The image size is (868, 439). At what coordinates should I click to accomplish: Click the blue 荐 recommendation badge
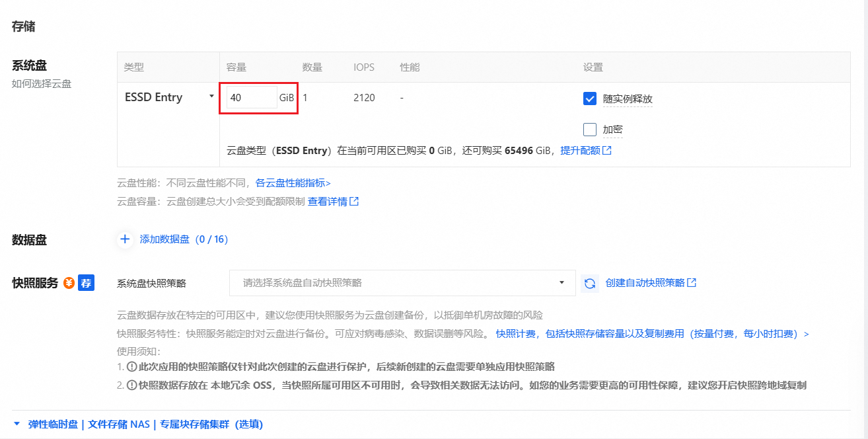(x=86, y=282)
